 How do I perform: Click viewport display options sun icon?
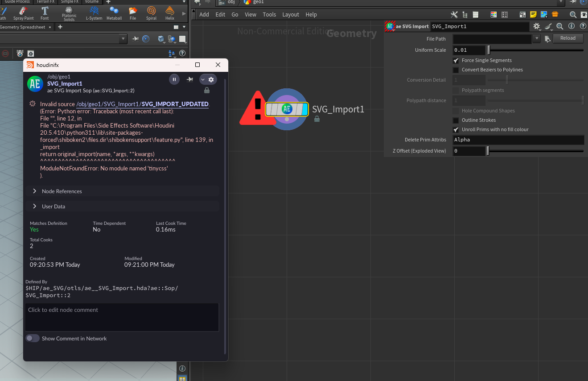pos(31,53)
